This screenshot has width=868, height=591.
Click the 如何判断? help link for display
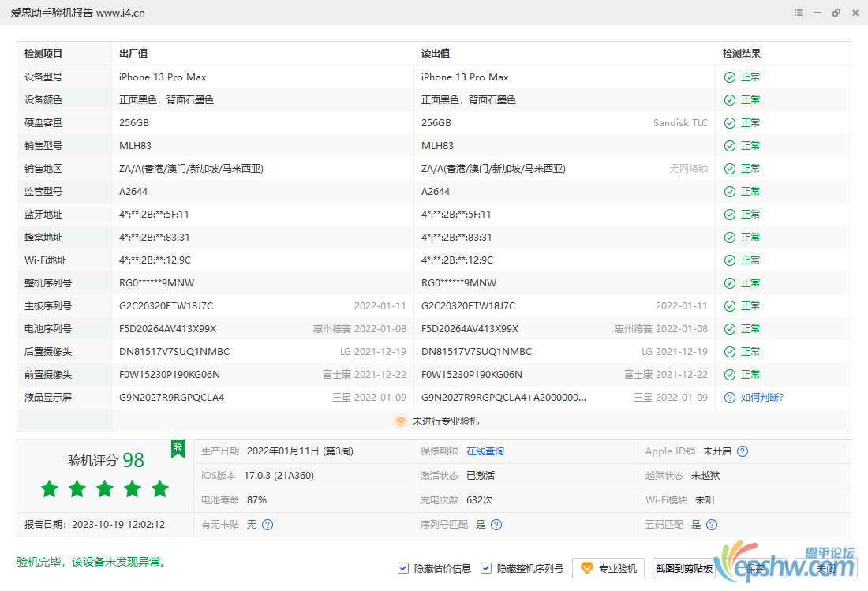[761, 398]
